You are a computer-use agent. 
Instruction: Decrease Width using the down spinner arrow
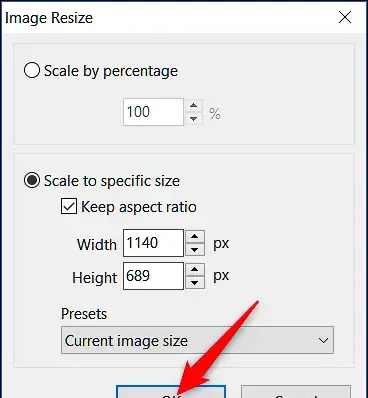[195, 249]
